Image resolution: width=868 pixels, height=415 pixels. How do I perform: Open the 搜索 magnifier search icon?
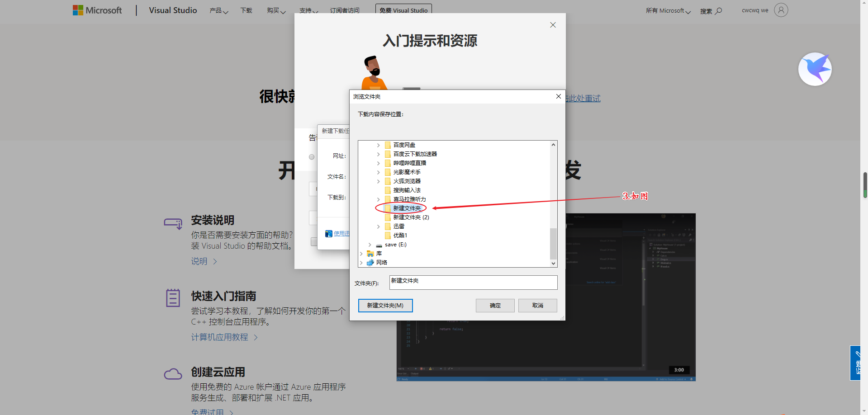pyautogui.click(x=719, y=10)
